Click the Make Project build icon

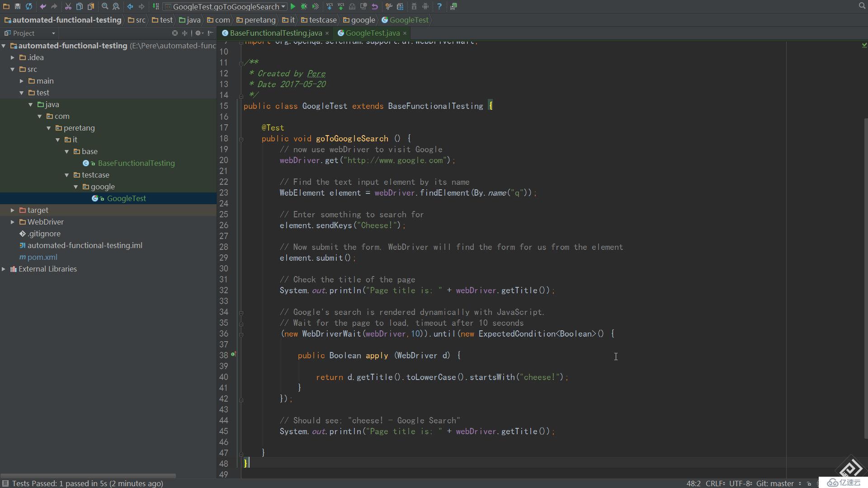(156, 6)
